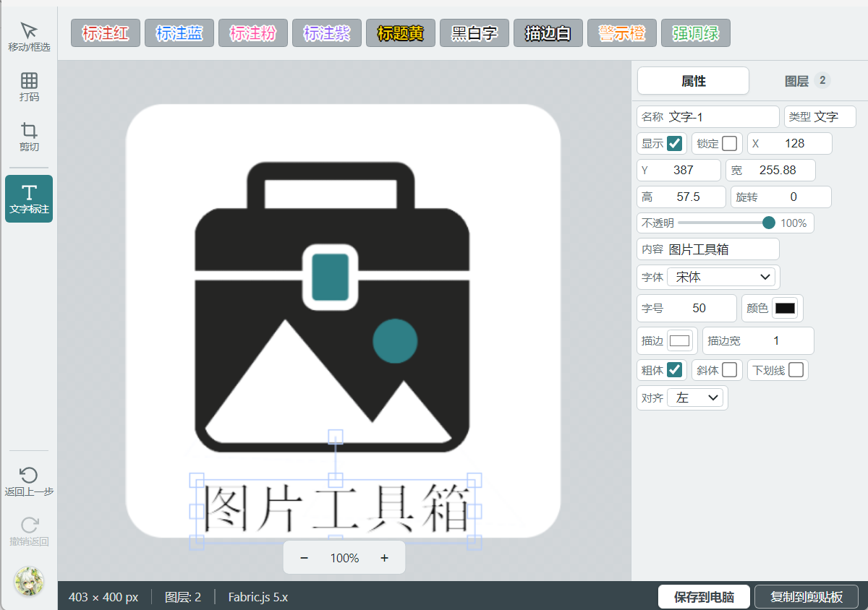Screen dimensions: 868x610
Task: Apply the 标注红 text style preset
Action: (x=106, y=33)
